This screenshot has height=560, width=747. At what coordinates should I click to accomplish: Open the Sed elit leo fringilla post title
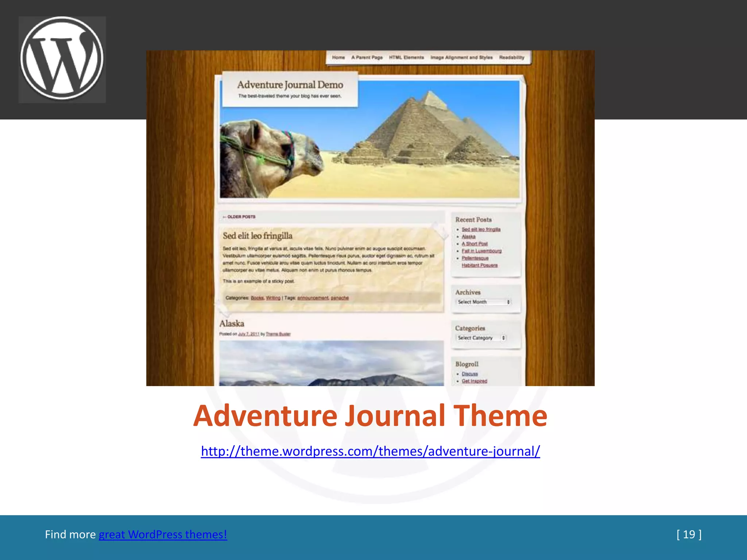point(258,236)
